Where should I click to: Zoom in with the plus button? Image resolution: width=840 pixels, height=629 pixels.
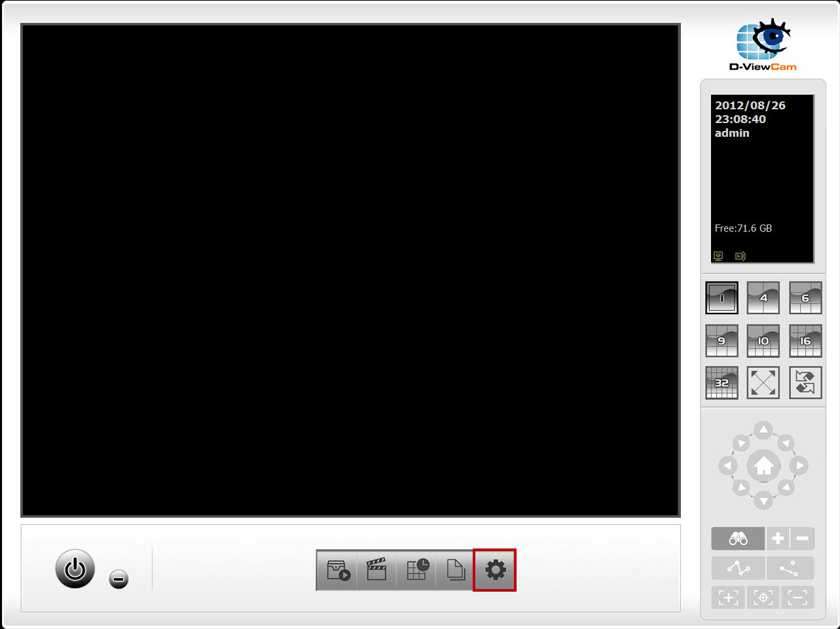click(778, 539)
